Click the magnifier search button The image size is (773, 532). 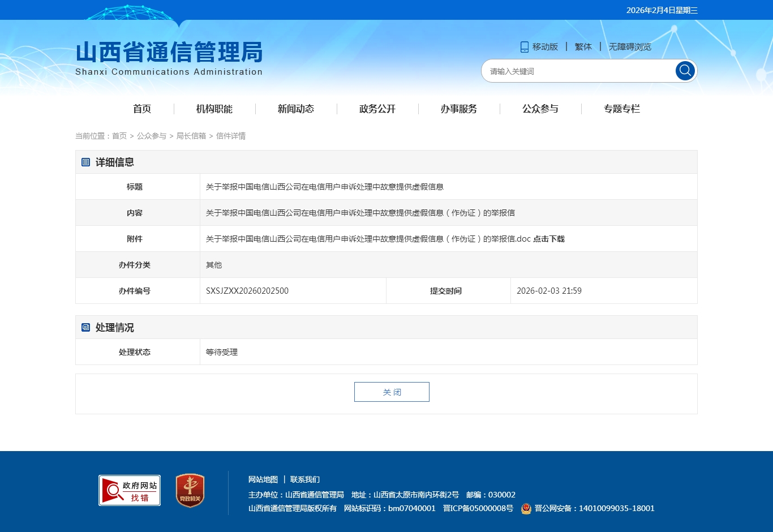(x=685, y=71)
